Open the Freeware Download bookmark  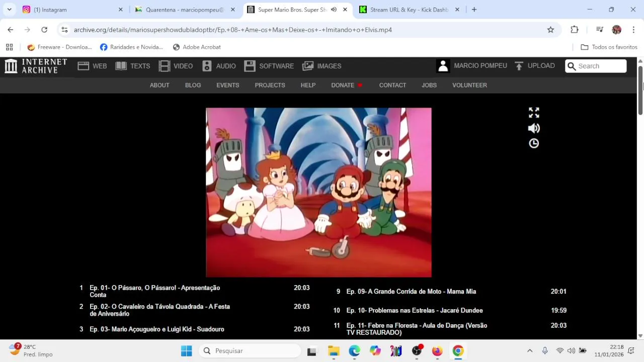pyautogui.click(x=59, y=47)
